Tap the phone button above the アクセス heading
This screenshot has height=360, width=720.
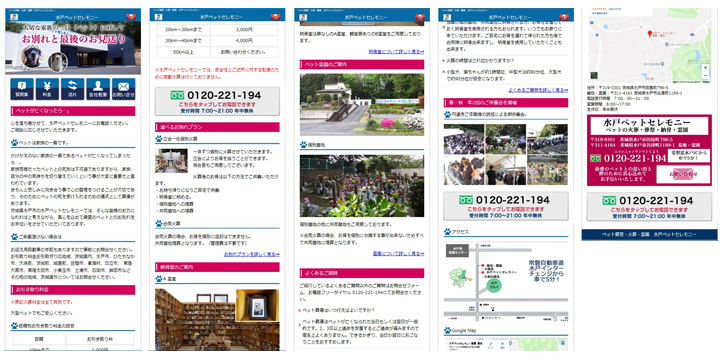coord(506,206)
